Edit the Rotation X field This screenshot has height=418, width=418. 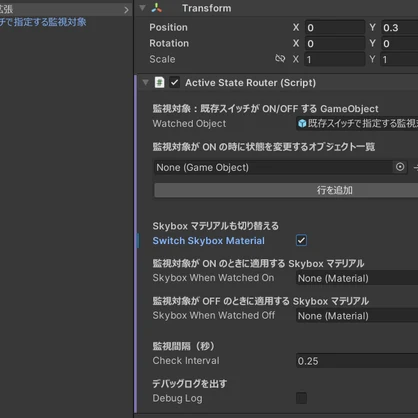(335, 43)
